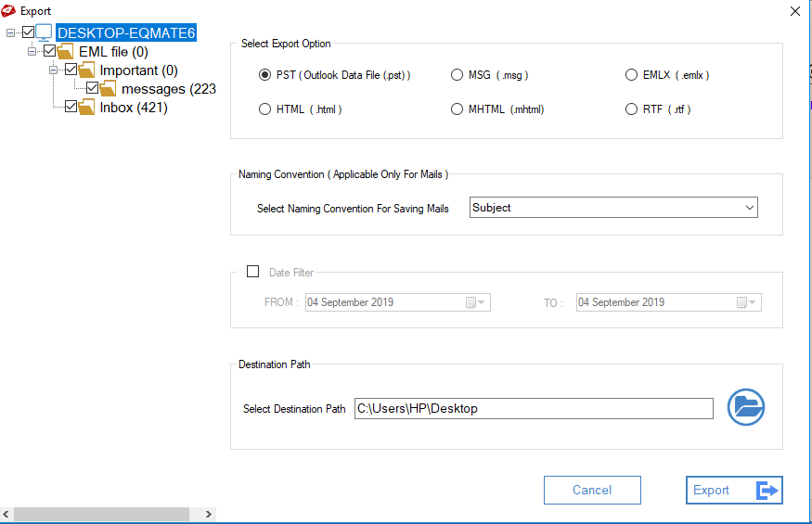The image size is (812, 524).
Task: Click the Important folder icon
Action: pyautogui.click(x=86, y=70)
